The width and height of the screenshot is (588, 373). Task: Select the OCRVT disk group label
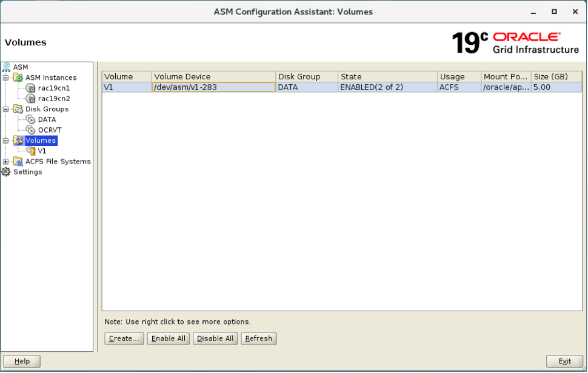coord(50,130)
